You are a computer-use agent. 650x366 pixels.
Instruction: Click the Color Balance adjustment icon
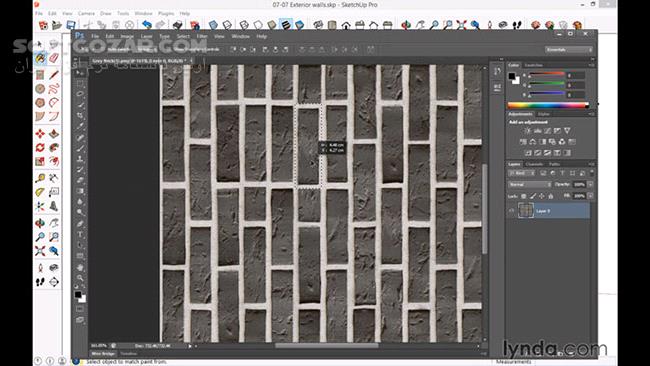click(533, 142)
